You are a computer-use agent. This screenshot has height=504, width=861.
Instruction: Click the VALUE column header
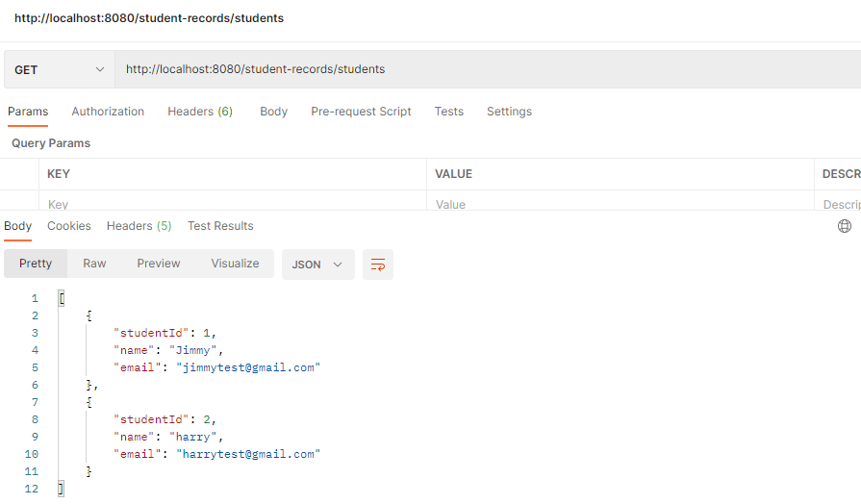point(453,174)
